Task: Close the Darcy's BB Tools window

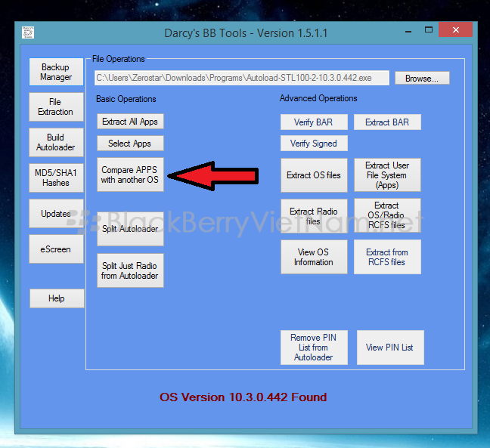Action: (456, 30)
